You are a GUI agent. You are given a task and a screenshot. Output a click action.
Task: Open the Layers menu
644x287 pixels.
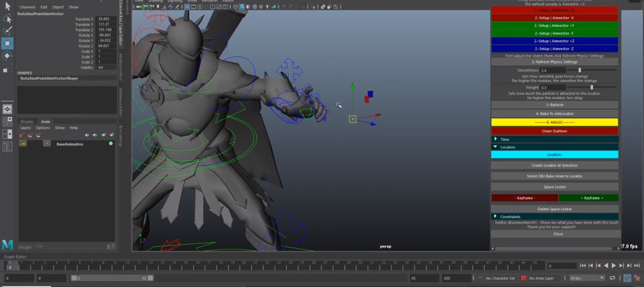click(x=25, y=128)
